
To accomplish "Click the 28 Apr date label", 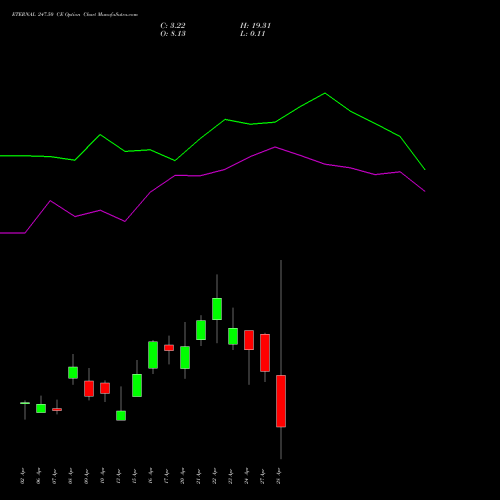I will pos(279,476).
